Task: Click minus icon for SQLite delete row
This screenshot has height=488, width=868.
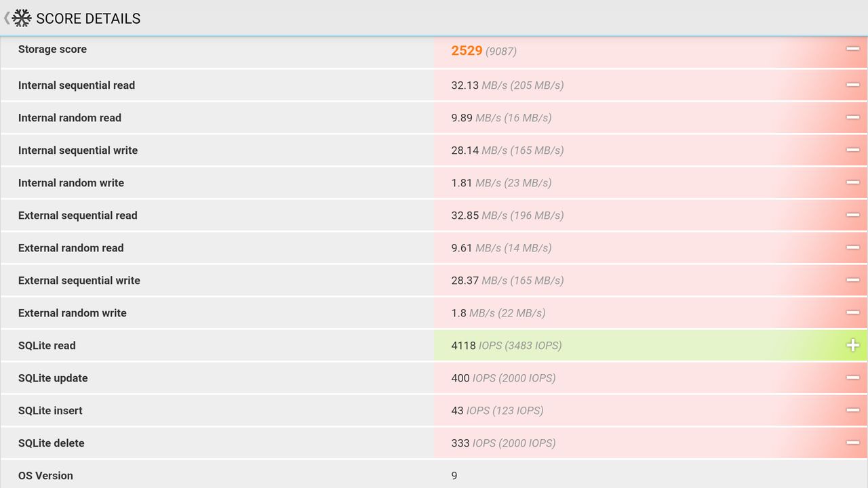Action: pyautogui.click(x=852, y=443)
